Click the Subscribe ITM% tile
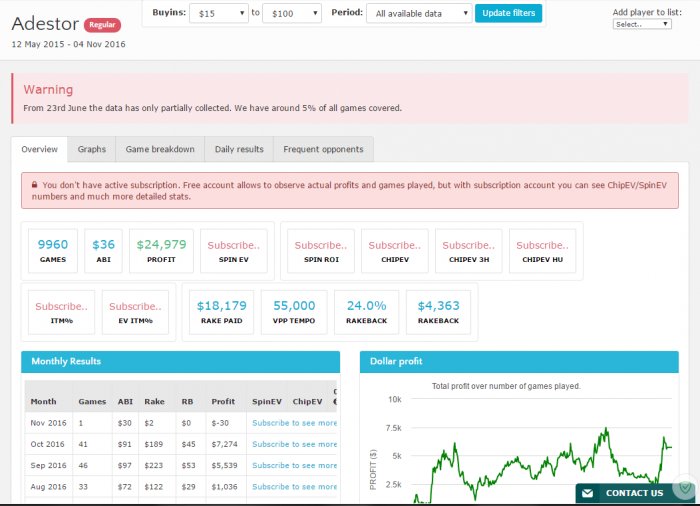This screenshot has width=700, height=506. 62,312
